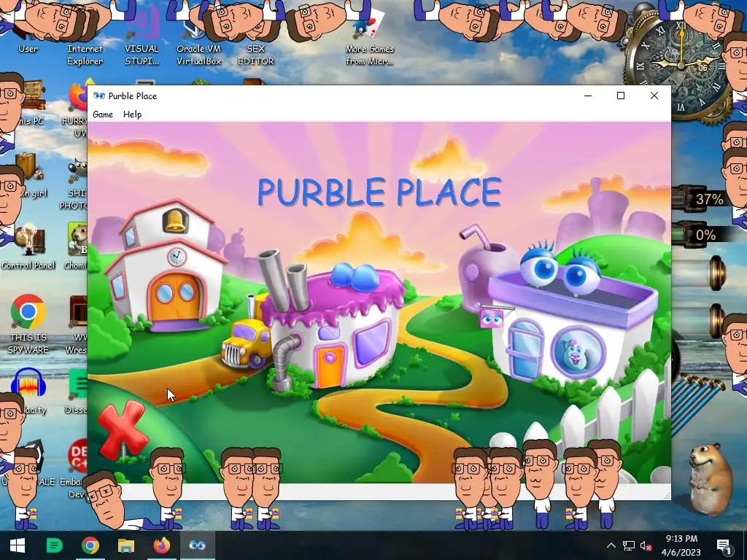747x560 pixels.
Task: Show hidden system tray icons
Action: (611, 545)
